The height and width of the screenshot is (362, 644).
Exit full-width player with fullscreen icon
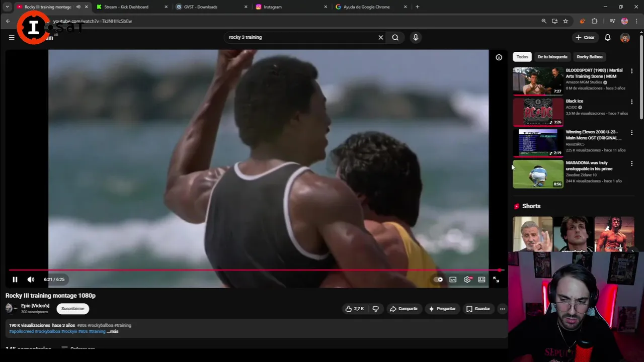click(x=496, y=280)
